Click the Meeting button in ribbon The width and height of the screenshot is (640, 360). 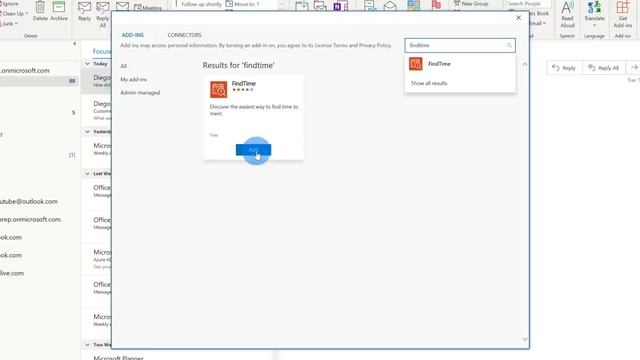coord(148,7)
